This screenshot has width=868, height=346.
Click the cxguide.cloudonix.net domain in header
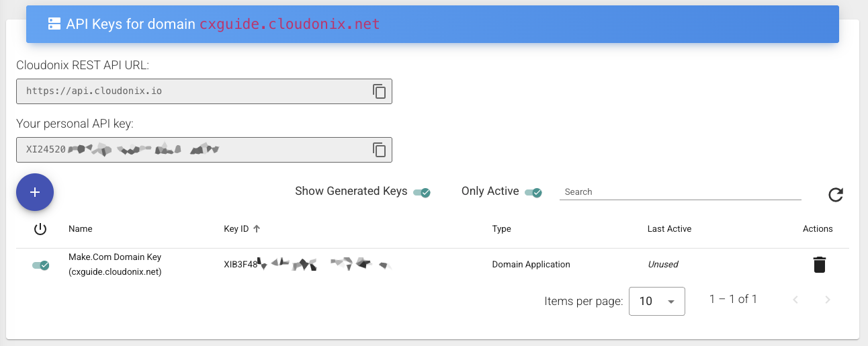290,24
